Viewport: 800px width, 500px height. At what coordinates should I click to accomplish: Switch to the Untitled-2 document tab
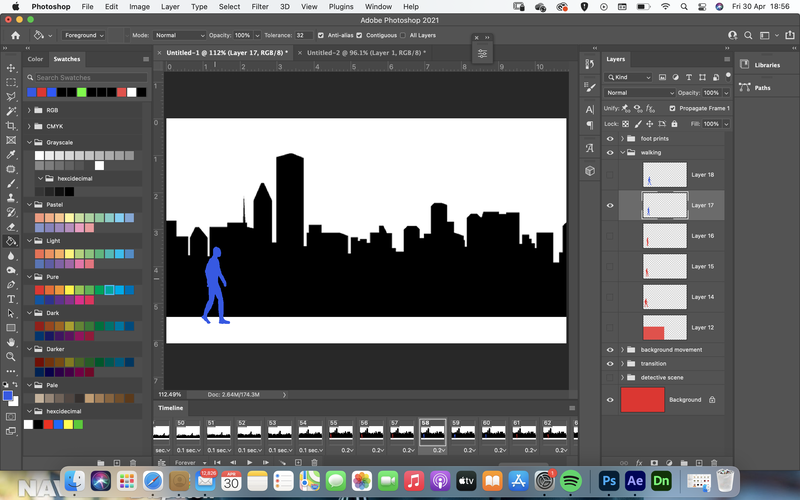364,53
